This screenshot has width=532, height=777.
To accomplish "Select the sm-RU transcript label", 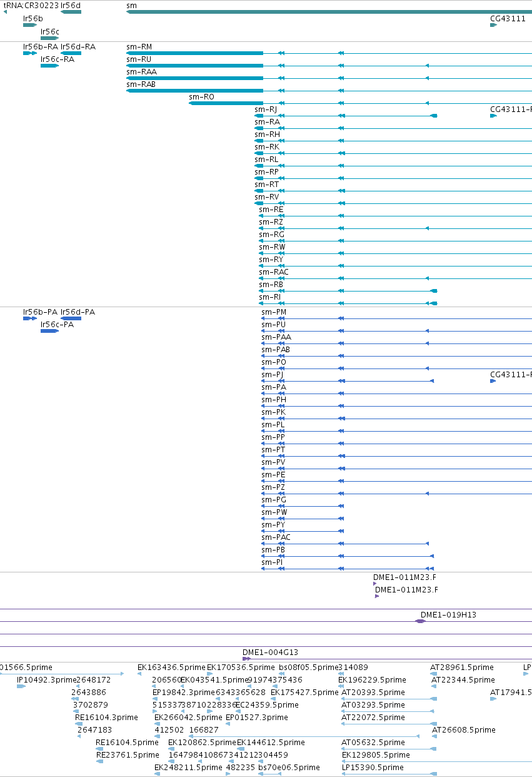I will tap(139, 59).
